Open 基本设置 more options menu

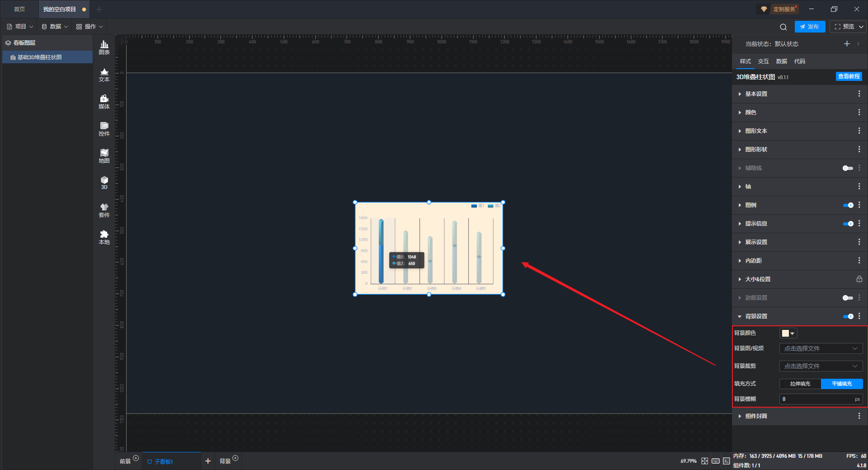click(859, 94)
